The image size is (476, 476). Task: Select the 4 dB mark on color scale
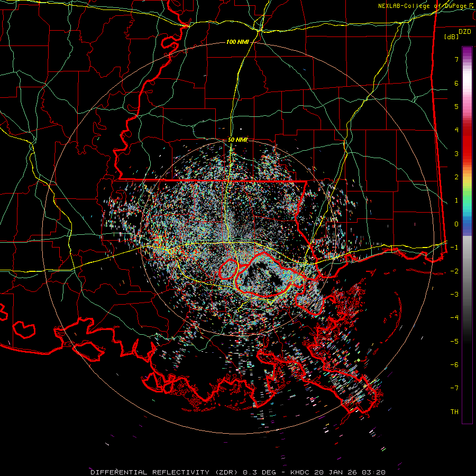(x=456, y=130)
